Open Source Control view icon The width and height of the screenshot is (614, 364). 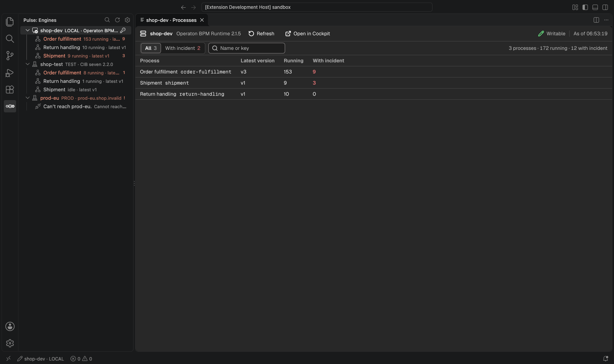click(10, 56)
